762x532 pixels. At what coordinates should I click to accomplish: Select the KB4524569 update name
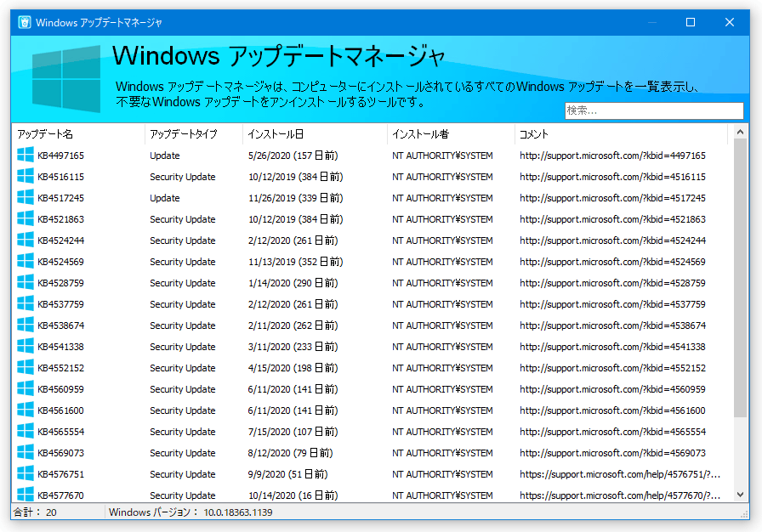coord(60,262)
